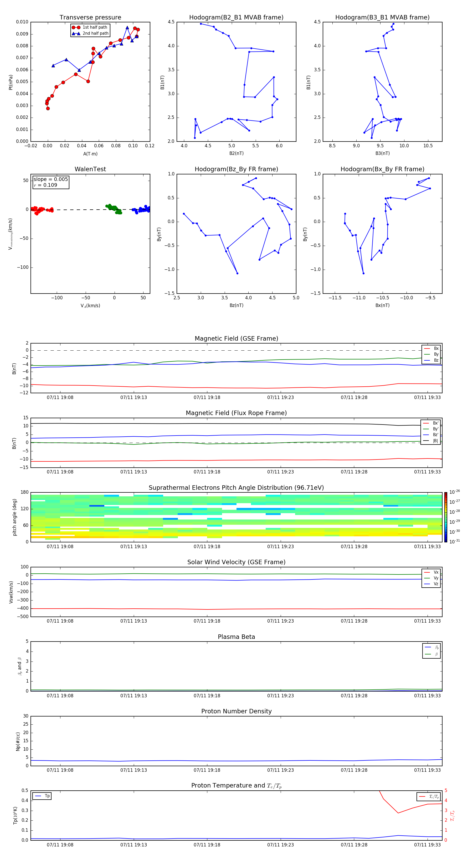473x868 pixels.
Task: Click the "Tp(10^6K)" y-axis label
Action: tap(15, 815)
